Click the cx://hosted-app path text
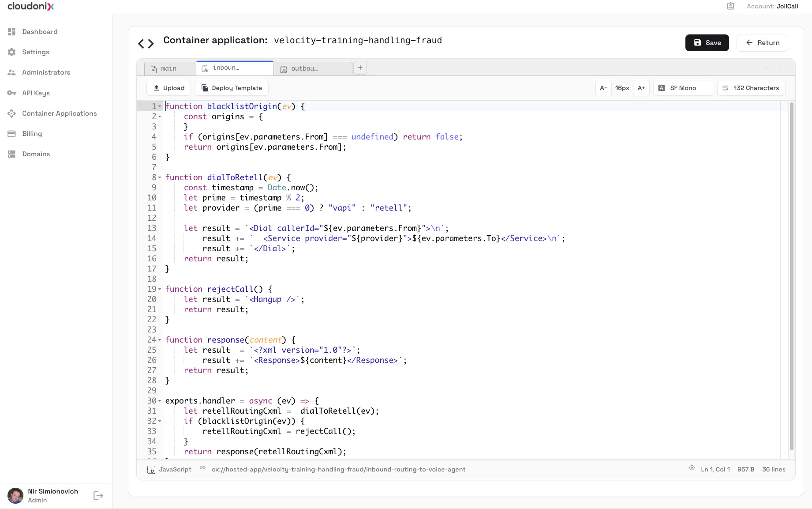The height and width of the screenshot is (509, 812). click(338, 470)
